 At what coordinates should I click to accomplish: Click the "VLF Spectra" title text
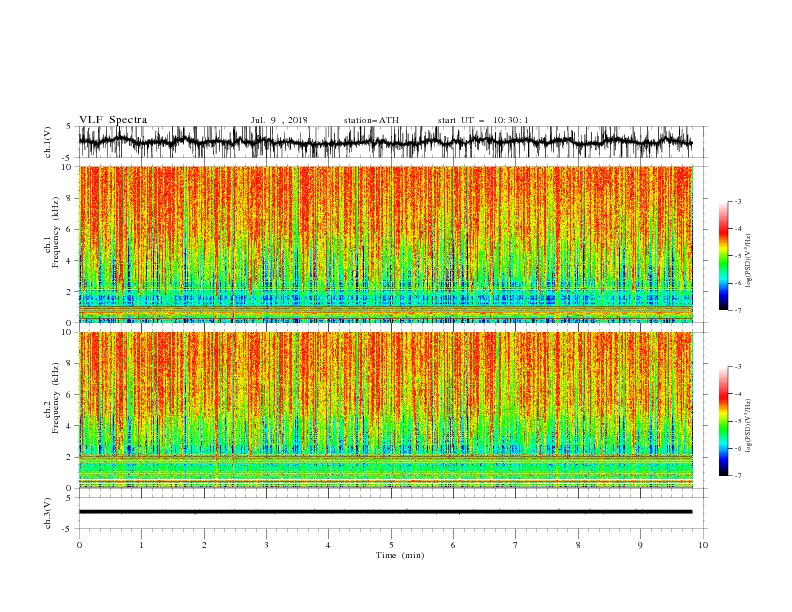[x=113, y=120]
